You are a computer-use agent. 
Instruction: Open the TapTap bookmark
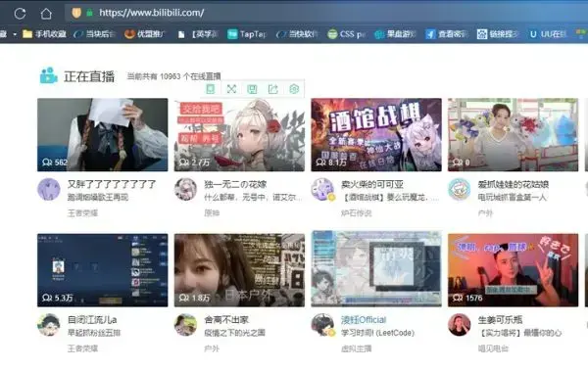(247, 34)
